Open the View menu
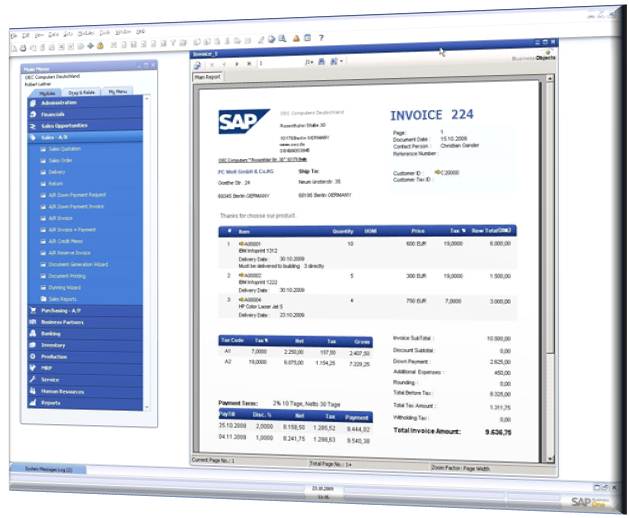The height and width of the screenshot is (518, 629). coord(39,35)
